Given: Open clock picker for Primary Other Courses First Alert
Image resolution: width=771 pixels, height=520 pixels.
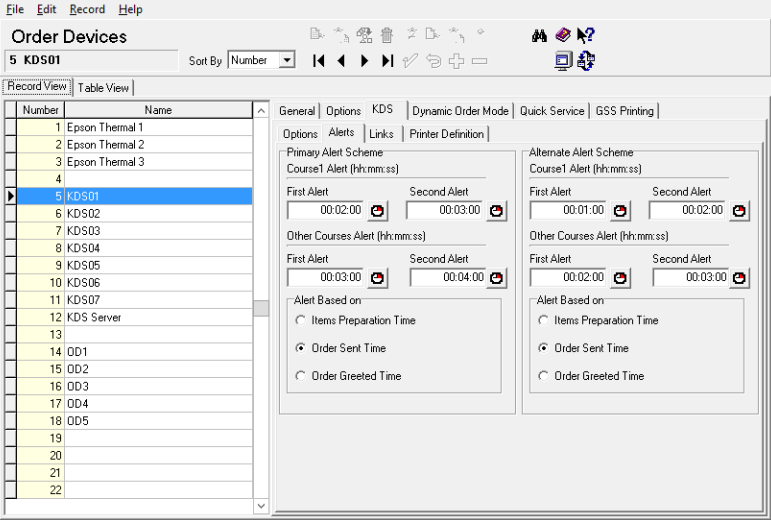Looking at the screenshot, I should (x=378, y=278).
